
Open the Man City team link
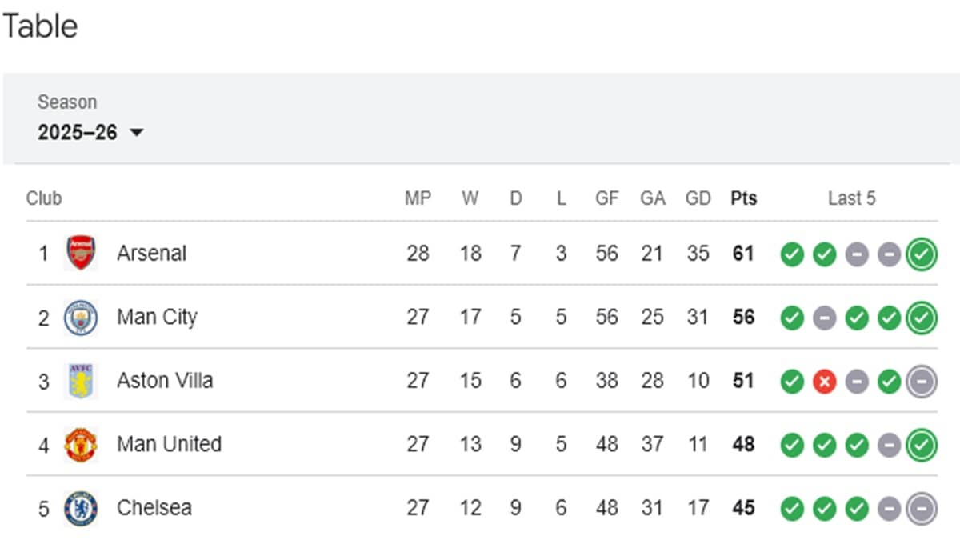click(x=157, y=318)
